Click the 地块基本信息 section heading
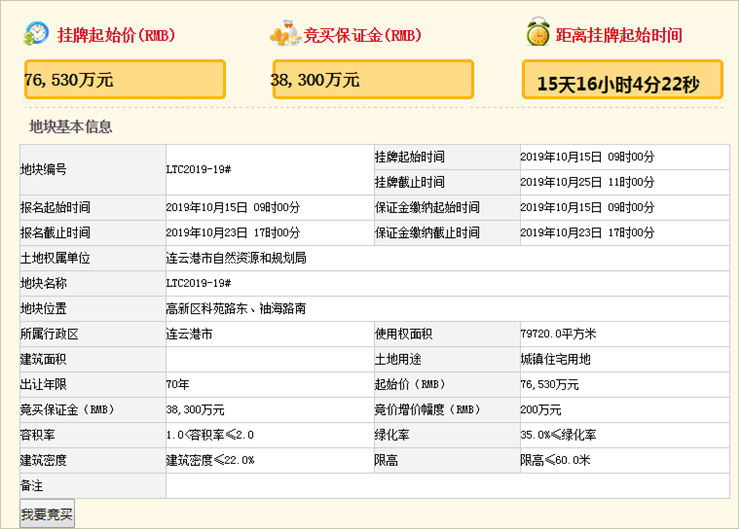 pos(71,127)
